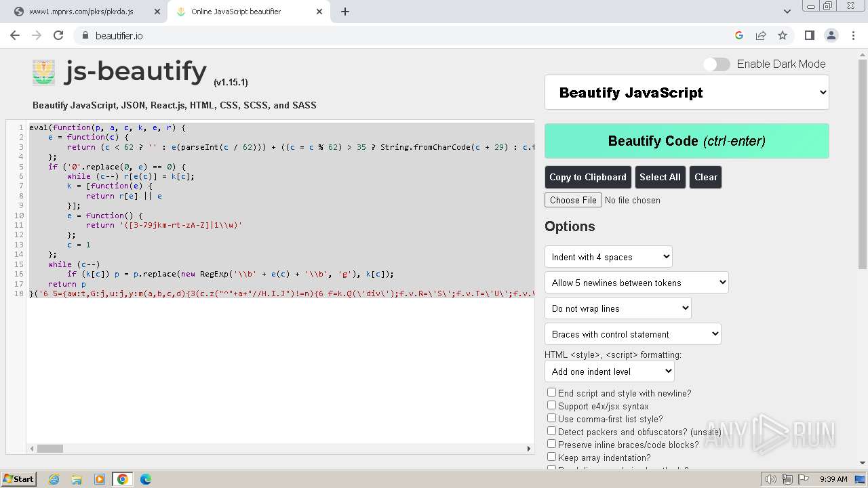Open the Windows Start menu
This screenshot has width=868, height=488.
[18, 479]
